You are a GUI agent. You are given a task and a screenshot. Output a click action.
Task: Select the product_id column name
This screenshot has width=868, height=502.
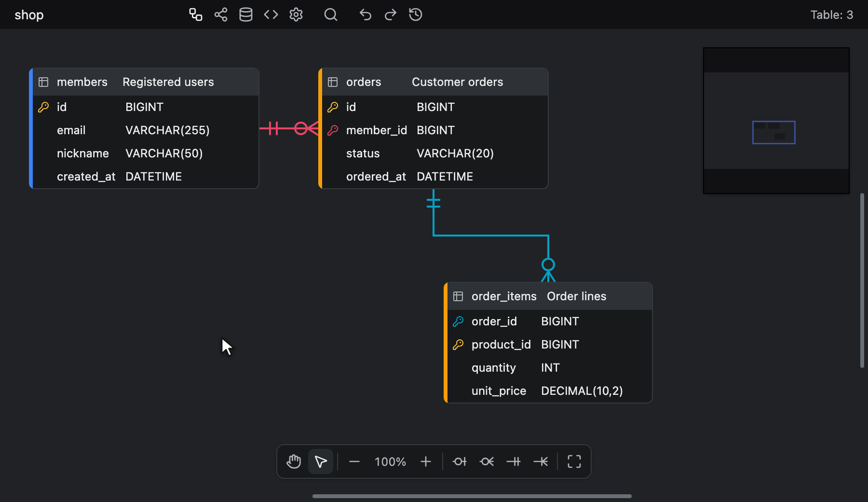coord(501,345)
